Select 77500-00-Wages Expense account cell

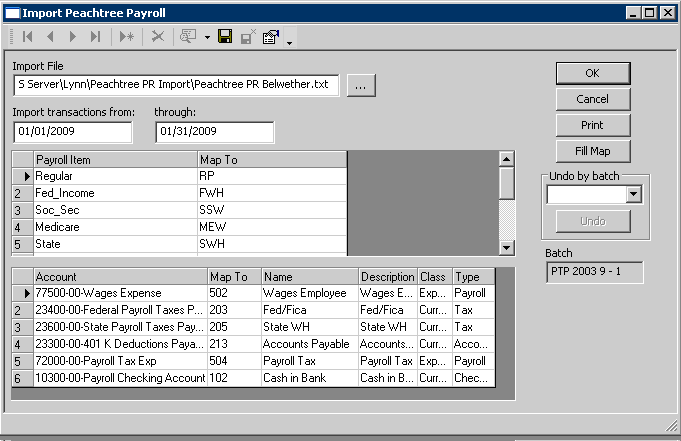[121, 293]
